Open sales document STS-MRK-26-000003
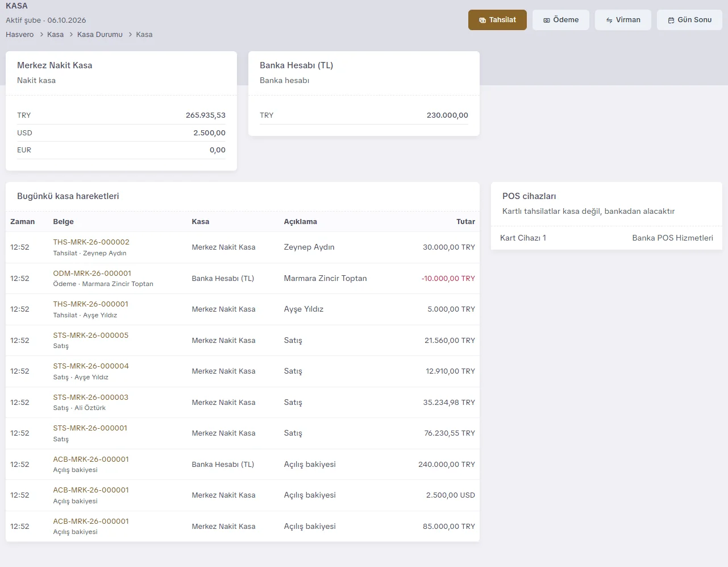 91,398
